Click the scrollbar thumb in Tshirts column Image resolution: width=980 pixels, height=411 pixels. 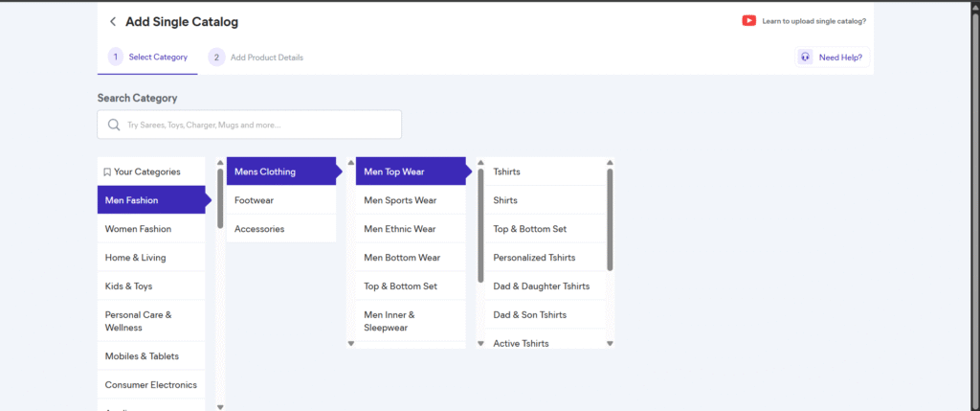point(610,218)
